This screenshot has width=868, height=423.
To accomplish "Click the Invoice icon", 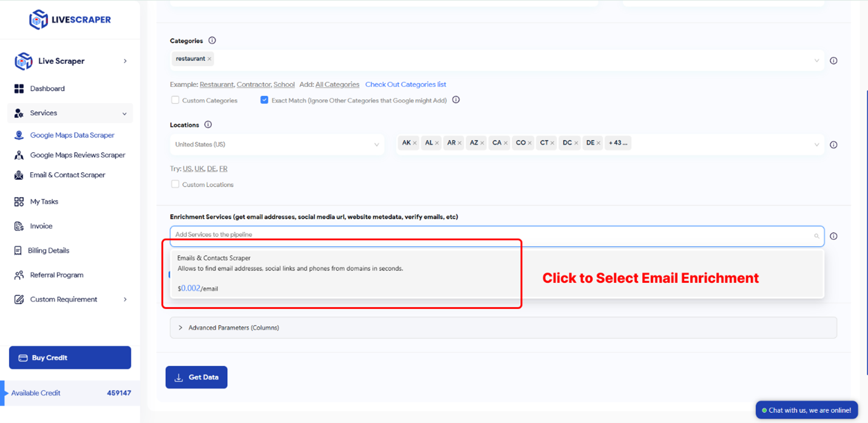I will tap(19, 226).
